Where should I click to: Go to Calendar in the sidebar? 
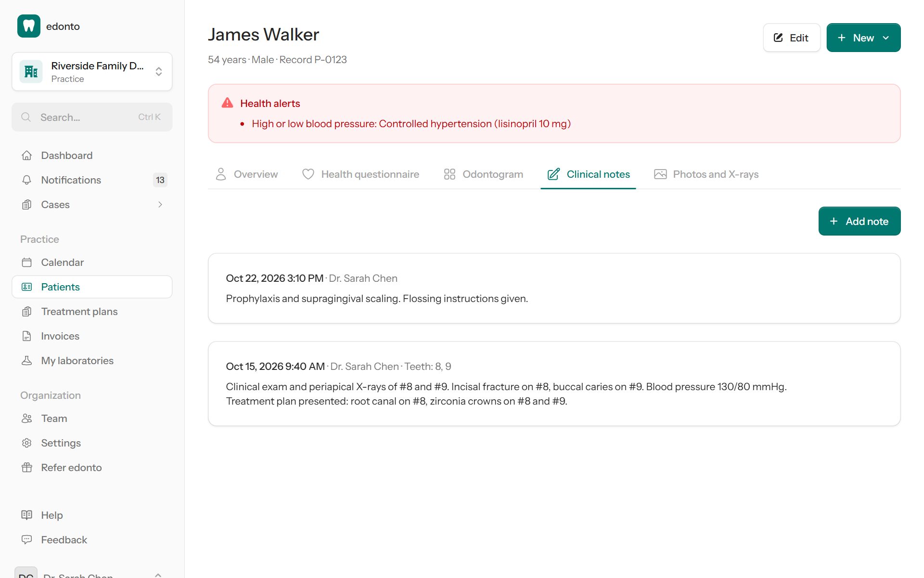92,263
